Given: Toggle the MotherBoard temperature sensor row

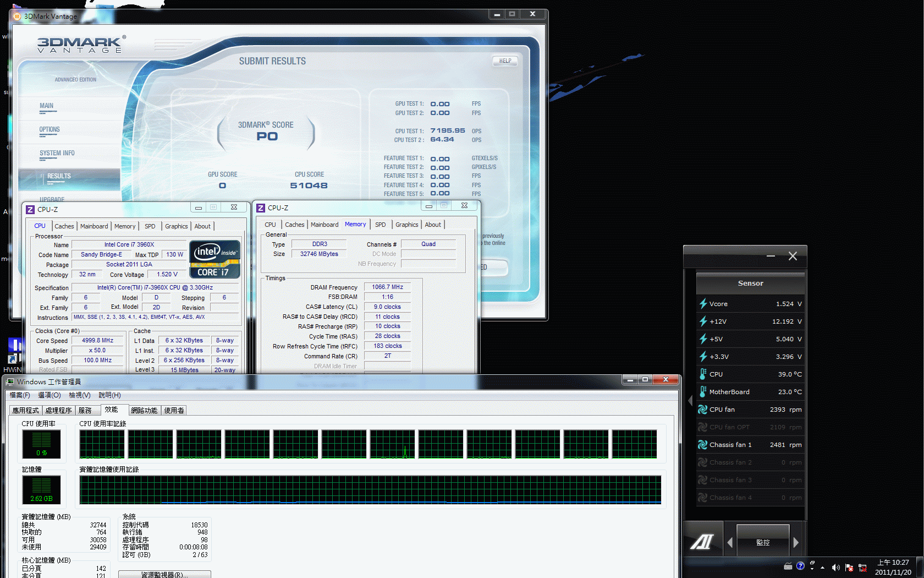Looking at the screenshot, I should click(x=751, y=392).
